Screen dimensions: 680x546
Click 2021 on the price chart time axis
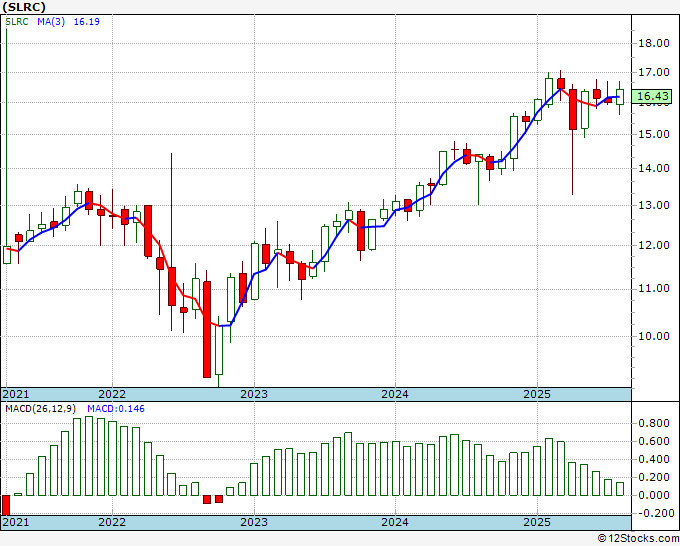[16, 394]
